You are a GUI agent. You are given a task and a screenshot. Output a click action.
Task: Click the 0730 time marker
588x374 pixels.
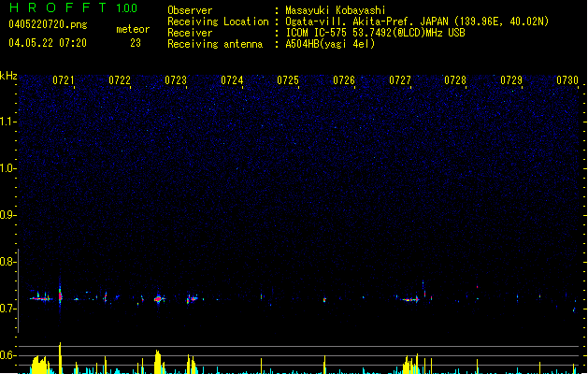(x=567, y=80)
